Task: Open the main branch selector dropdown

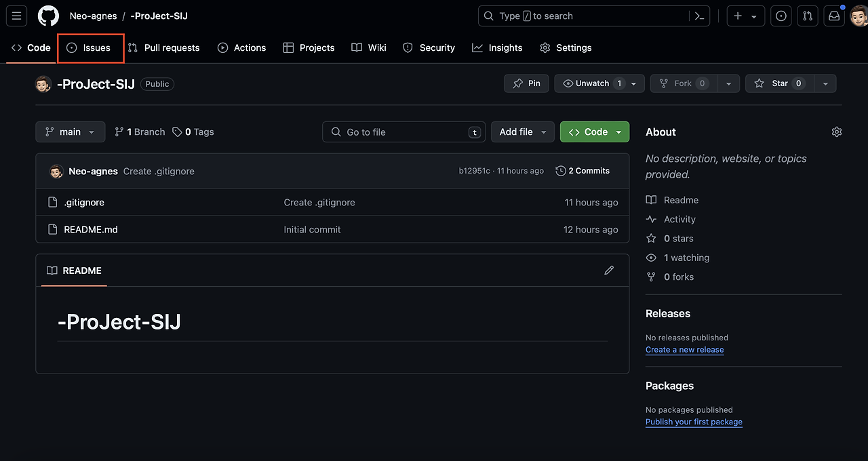Action: 71,132
